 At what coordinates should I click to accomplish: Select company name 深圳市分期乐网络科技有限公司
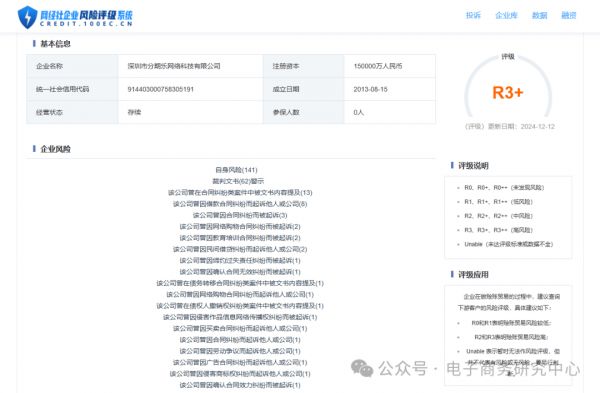(x=174, y=66)
